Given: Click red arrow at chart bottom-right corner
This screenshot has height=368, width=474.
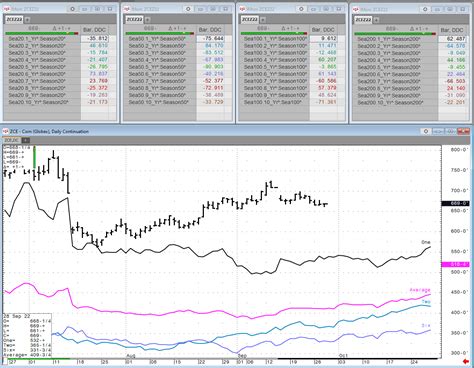Looking at the screenshot, I should pos(466,362).
